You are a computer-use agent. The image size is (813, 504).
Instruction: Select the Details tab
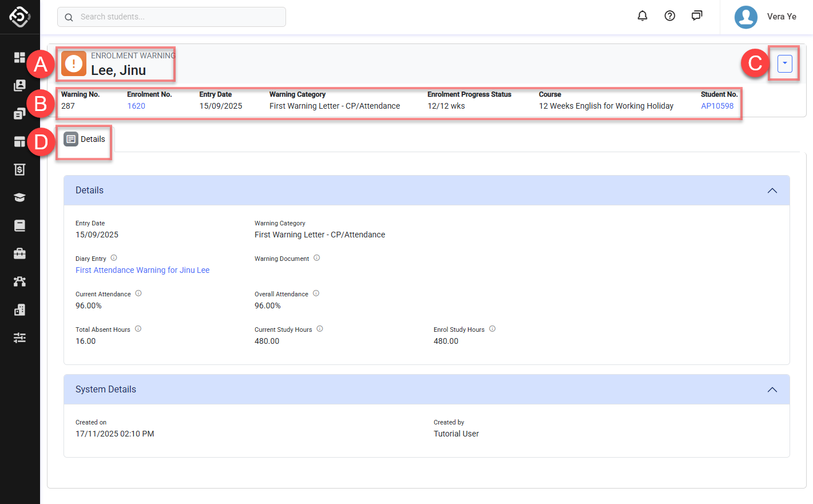click(x=85, y=139)
